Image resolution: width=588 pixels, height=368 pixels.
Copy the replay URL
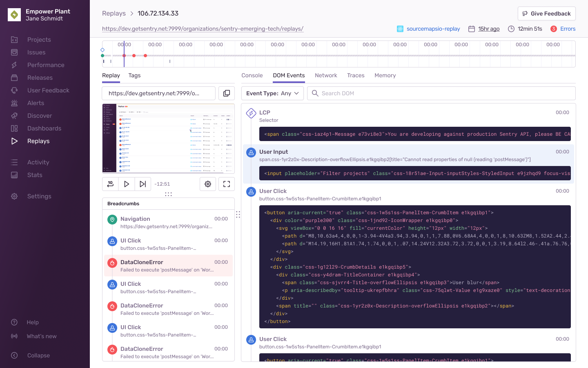[226, 93]
